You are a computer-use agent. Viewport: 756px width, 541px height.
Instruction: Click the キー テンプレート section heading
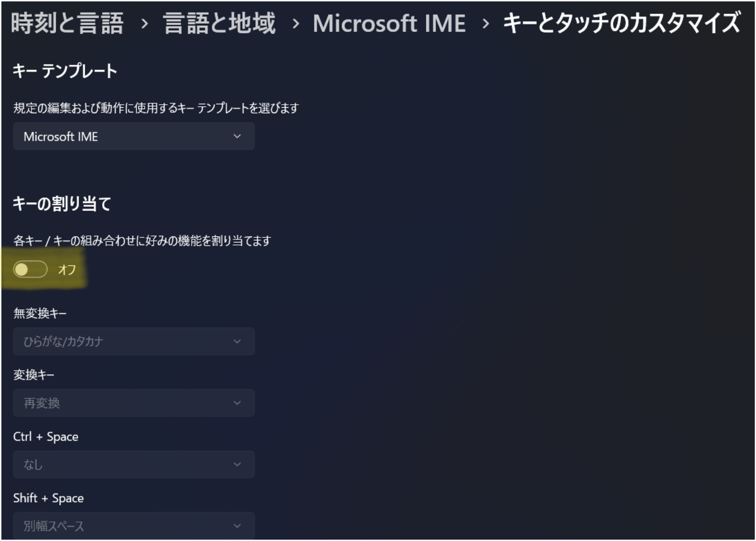[x=65, y=71]
